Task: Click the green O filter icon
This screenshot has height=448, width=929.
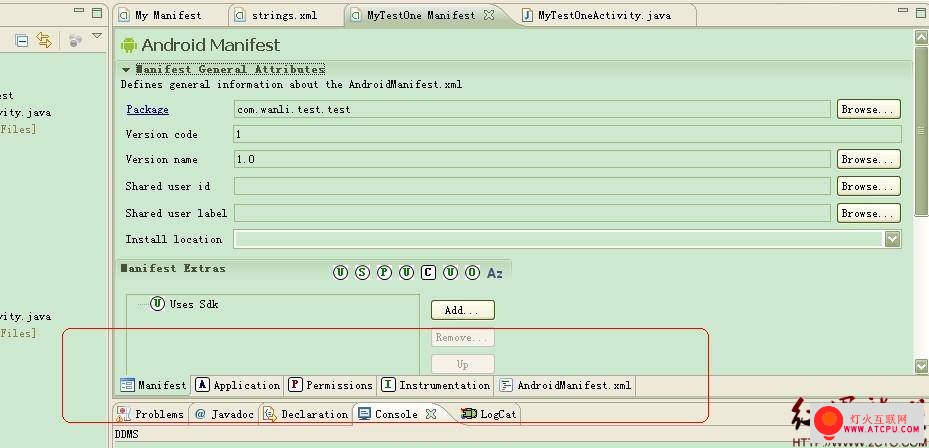Action: click(x=472, y=273)
